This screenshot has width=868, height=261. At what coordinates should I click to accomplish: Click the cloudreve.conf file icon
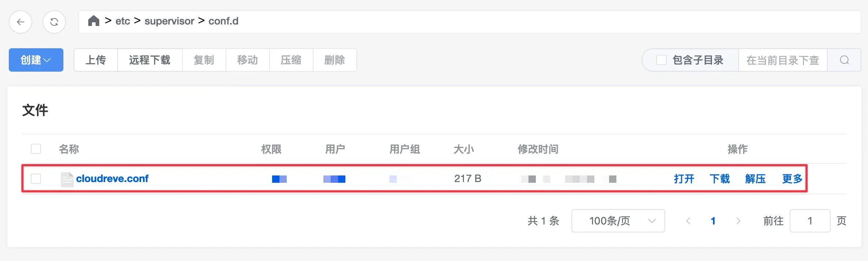point(67,179)
